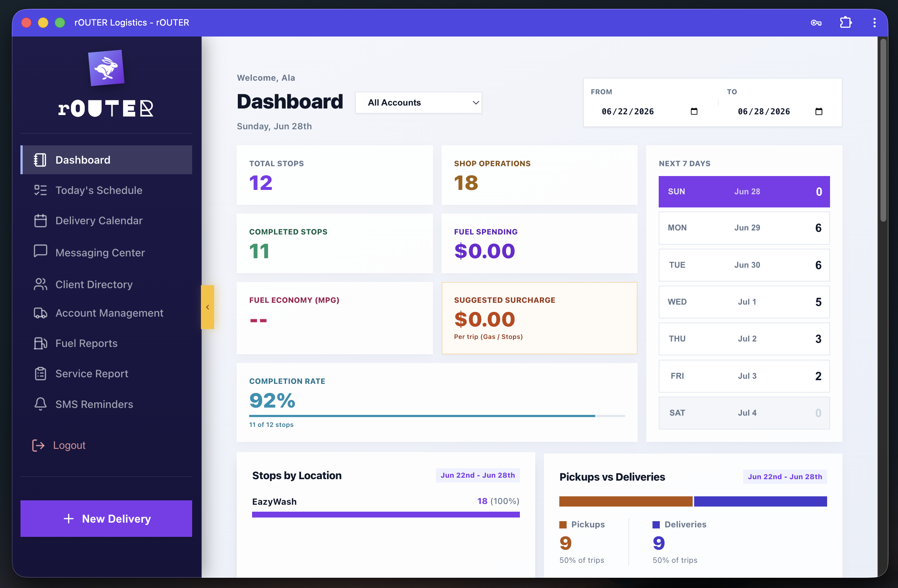Click the Delivery Calendar icon
Viewport: 898px width, 588px height.
click(40, 221)
